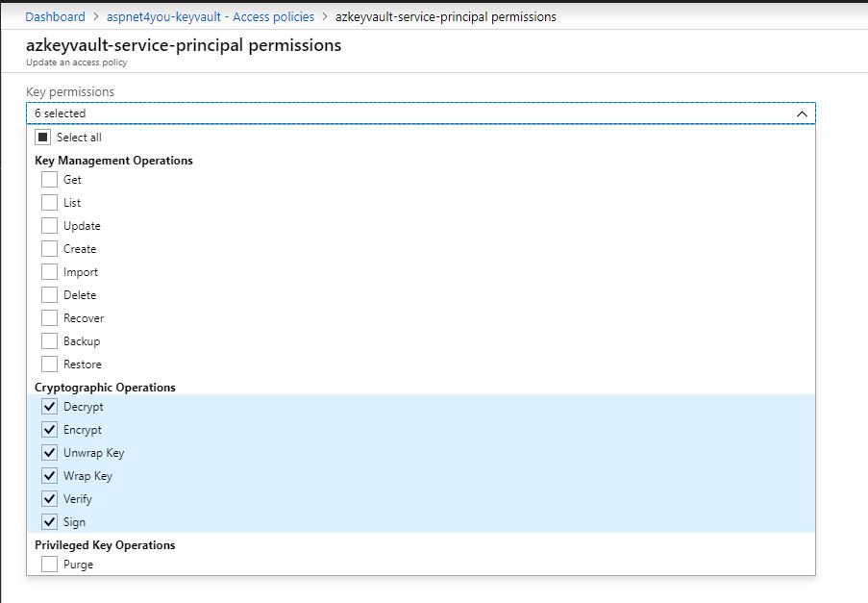Disable the Sign permission
868x603 pixels.
tap(50, 522)
